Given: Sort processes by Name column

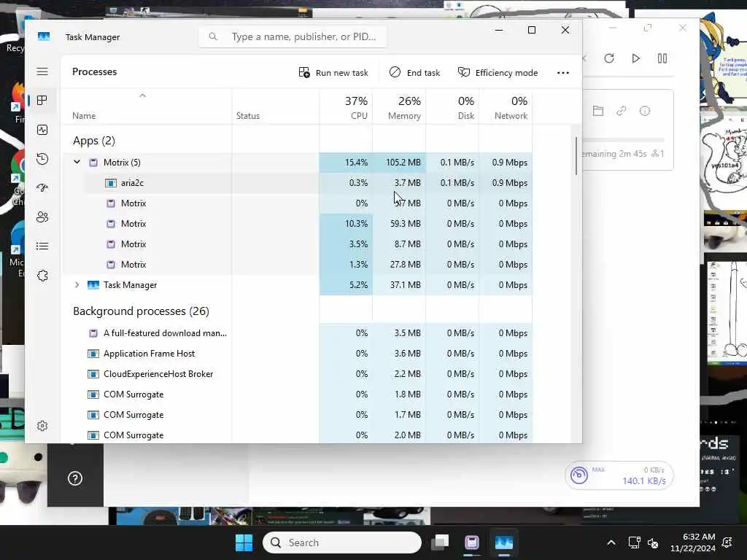Looking at the screenshot, I should (x=84, y=116).
